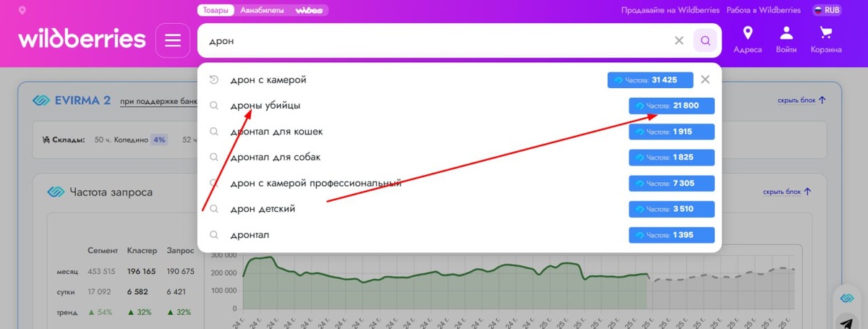Click Частота 1 395 badge

(x=672, y=235)
